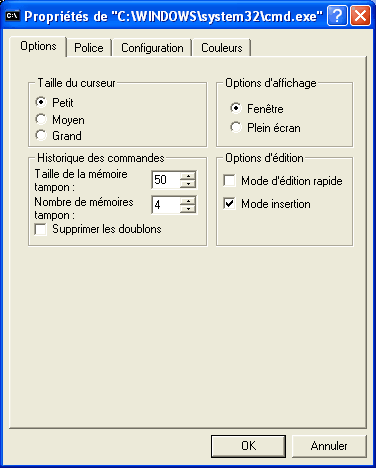This screenshot has width=376, height=468.
Task: Close the properties dialog with X
Action: pos(360,16)
